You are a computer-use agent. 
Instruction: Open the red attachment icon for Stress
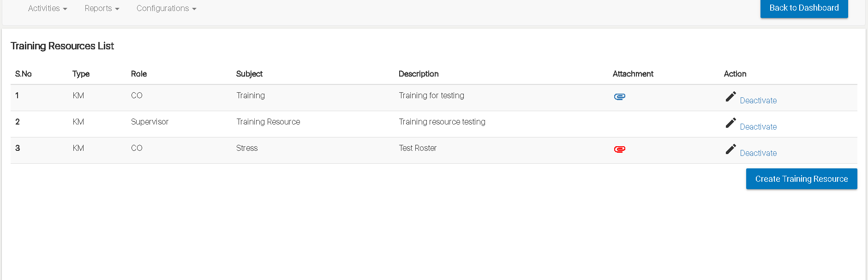619,149
